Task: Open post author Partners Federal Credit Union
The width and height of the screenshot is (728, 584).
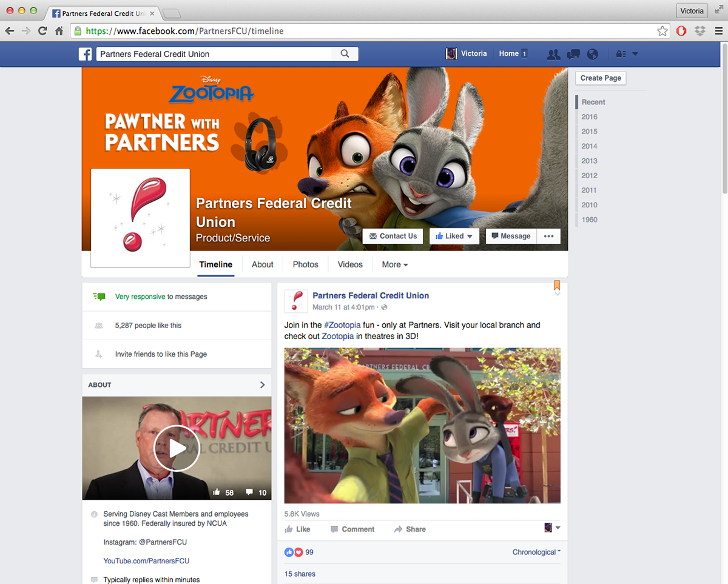Action: 371,296
